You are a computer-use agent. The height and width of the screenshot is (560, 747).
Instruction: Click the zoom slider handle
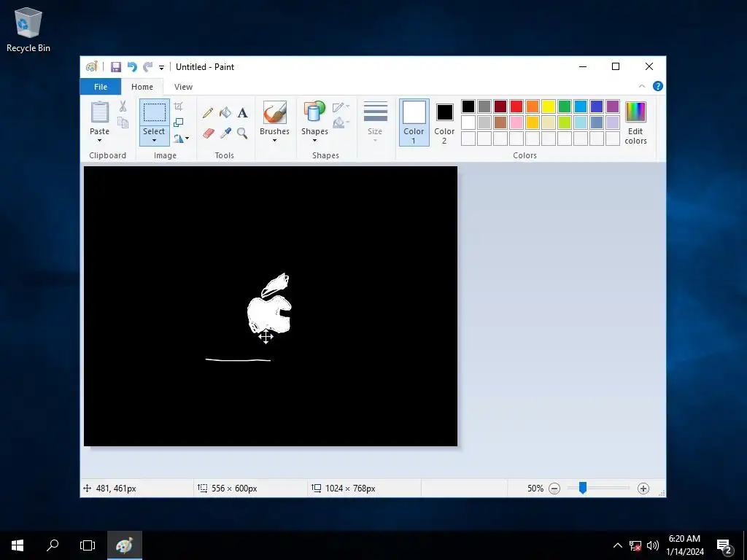583,488
